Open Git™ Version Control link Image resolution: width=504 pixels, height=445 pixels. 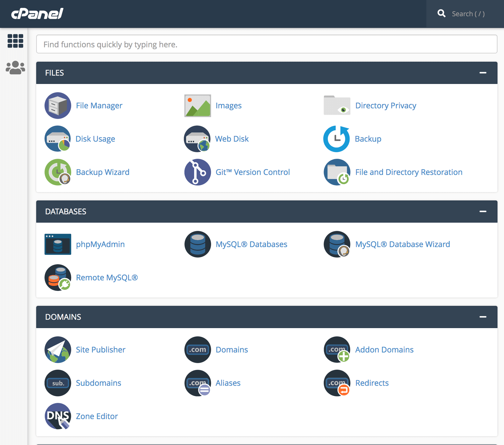253,172
